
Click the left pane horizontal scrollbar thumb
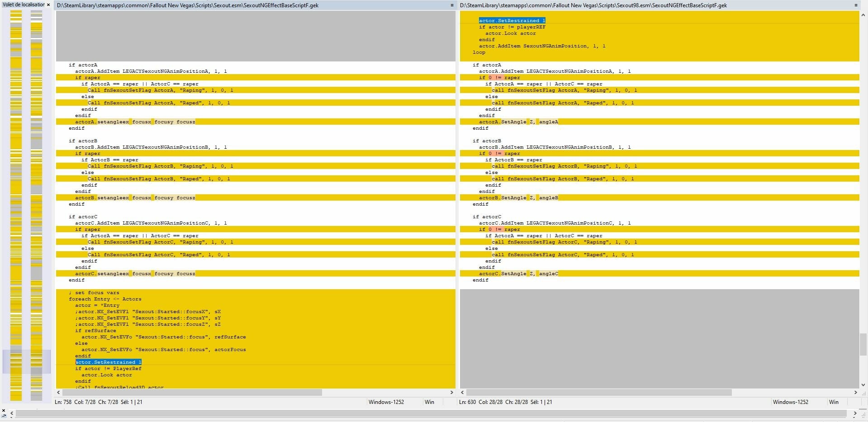coord(192,392)
